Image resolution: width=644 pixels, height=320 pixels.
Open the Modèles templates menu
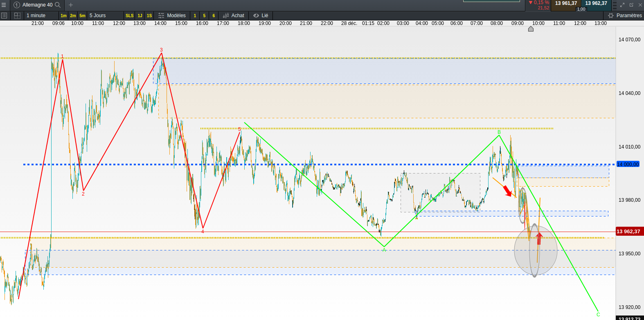point(172,16)
